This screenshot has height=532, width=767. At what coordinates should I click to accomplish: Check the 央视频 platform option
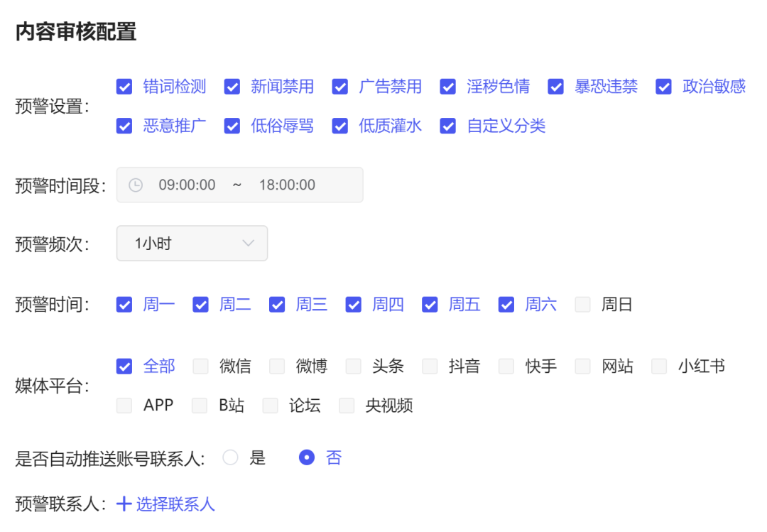347,405
